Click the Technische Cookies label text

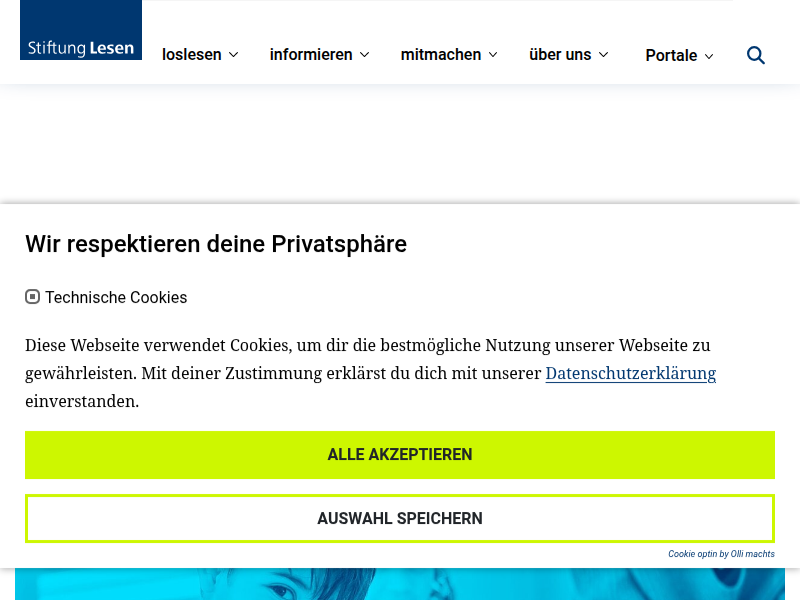click(x=116, y=297)
